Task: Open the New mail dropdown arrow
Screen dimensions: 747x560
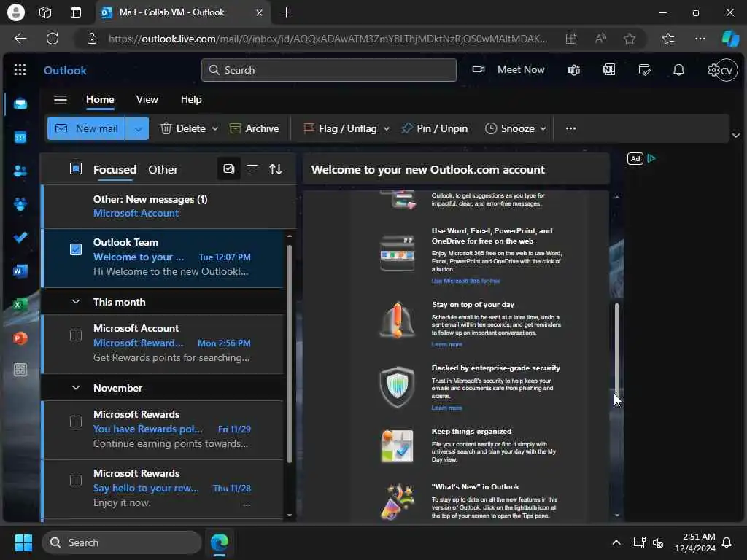Action: click(138, 128)
